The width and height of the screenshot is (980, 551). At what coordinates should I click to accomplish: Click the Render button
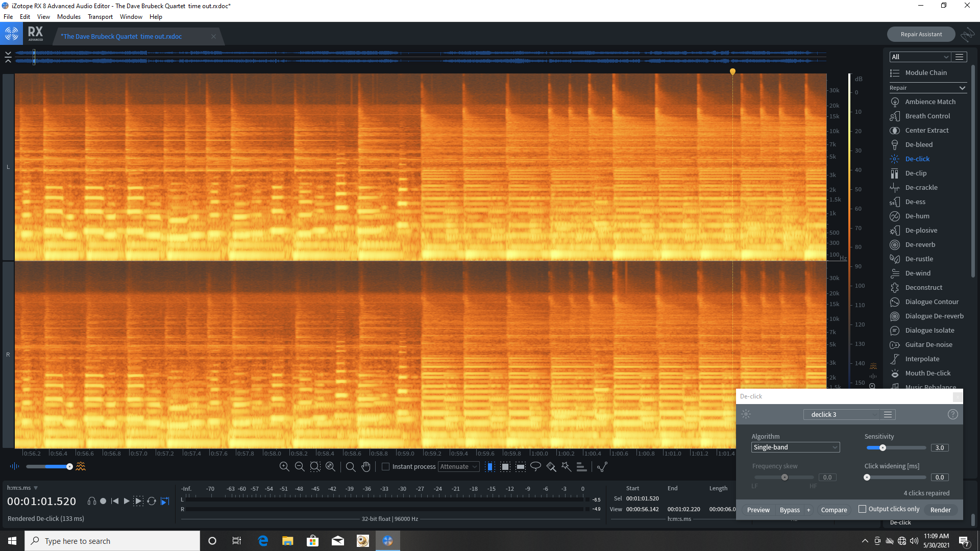[940, 510]
